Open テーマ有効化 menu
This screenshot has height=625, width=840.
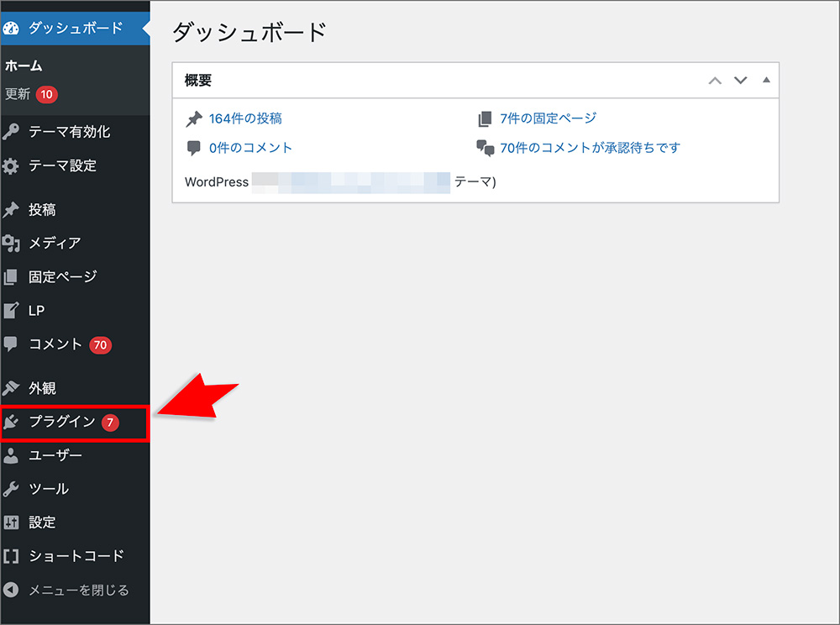75,132
